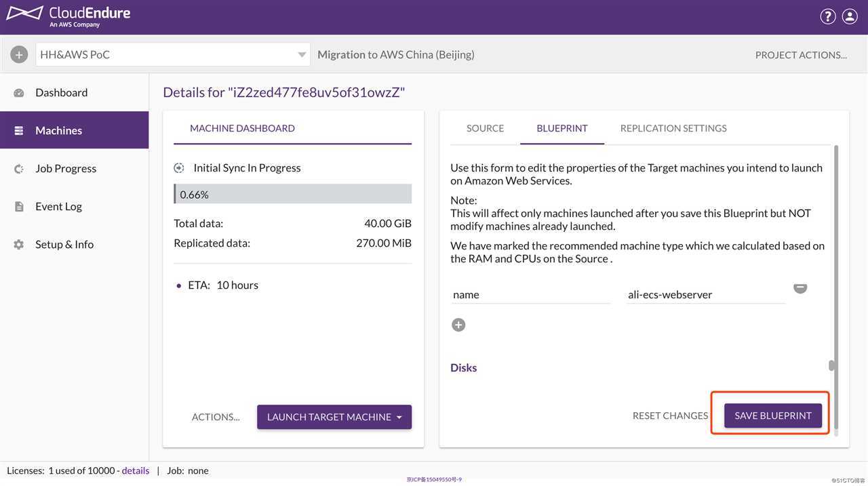Click the initial sync progress bar
The width and height of the screenshot is (868, 486).
(x=292, y=194)
